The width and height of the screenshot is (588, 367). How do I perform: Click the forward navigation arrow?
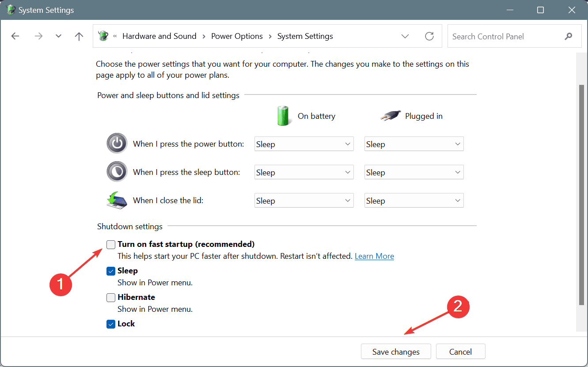coord(38,36)
